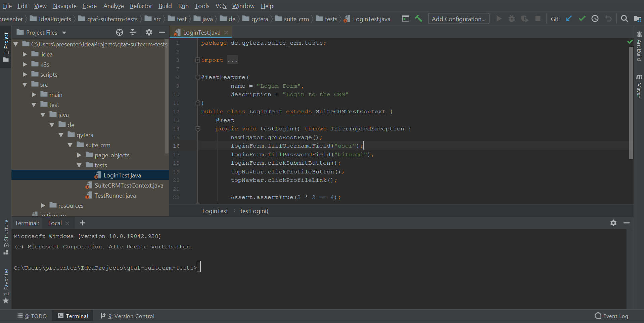Open the Project Files view dropdown
Screen dimensions: 644x323
click(64, 33)
